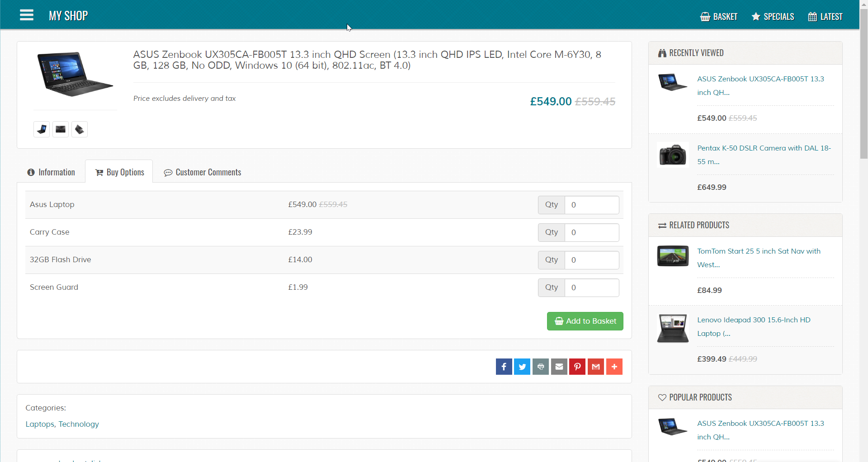Select first laptop thumbnail under main image
868x462 pixels.
[x=42, y=130]
